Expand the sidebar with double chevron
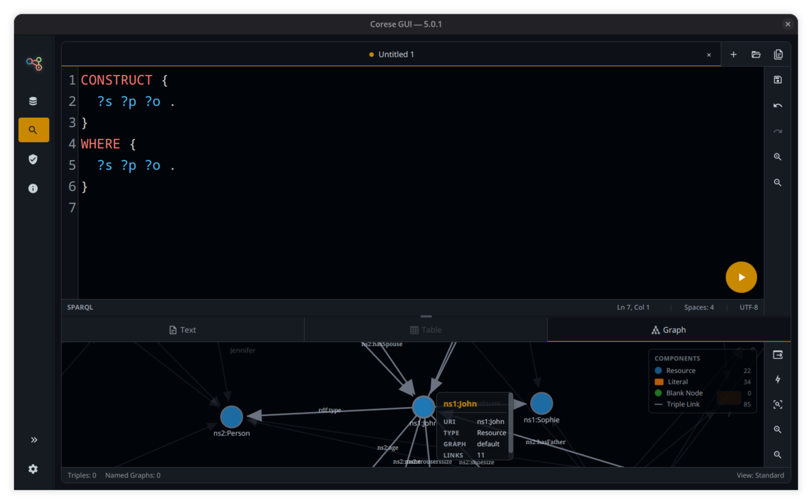This screenshot has height=504, width=812. 34,440
